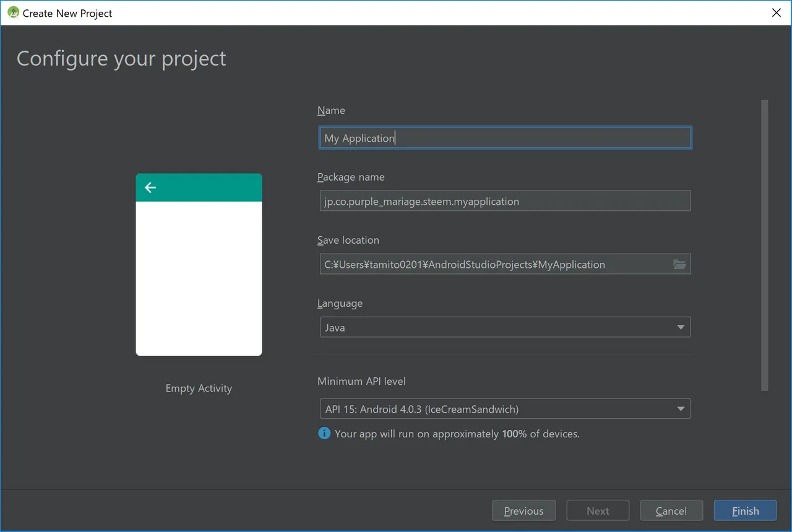The width and height of the screenshot is (792, 532).
Task: Click the Android Studio logo in title bar
Action: [13, 12]
